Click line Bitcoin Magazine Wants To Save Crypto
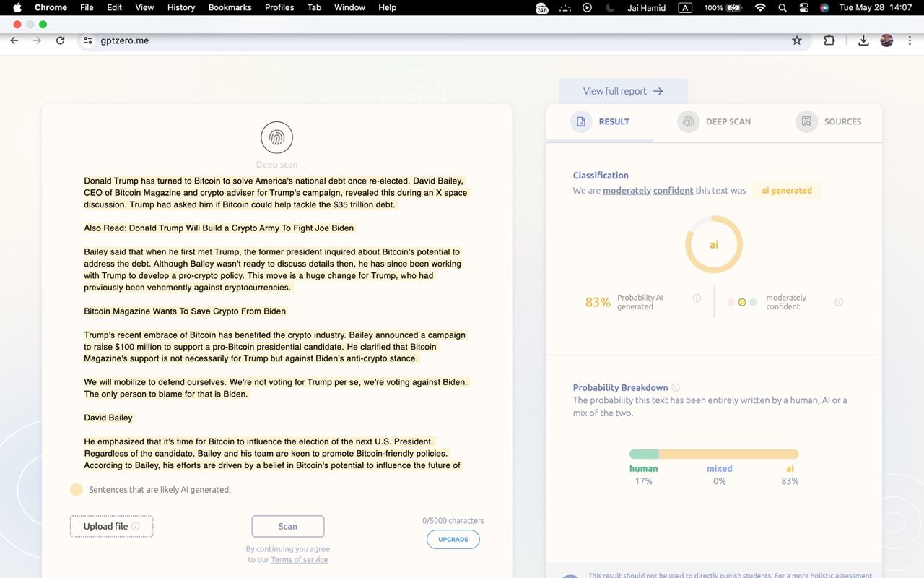This screenshot has height=578, width=924. (x=185, y=311)
